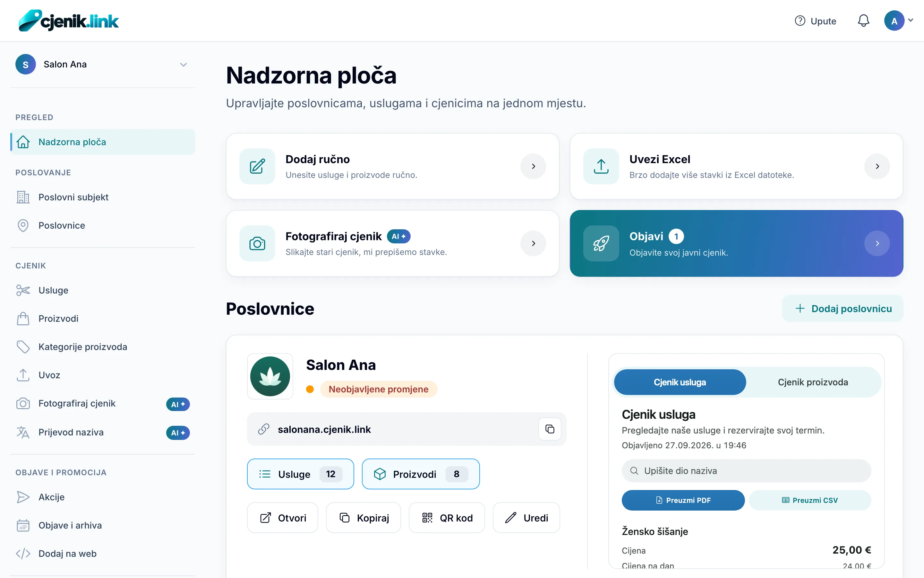The image size is (924, 578).
Task: Click Dodaj poslovnicu button
Action: (843, 309)
